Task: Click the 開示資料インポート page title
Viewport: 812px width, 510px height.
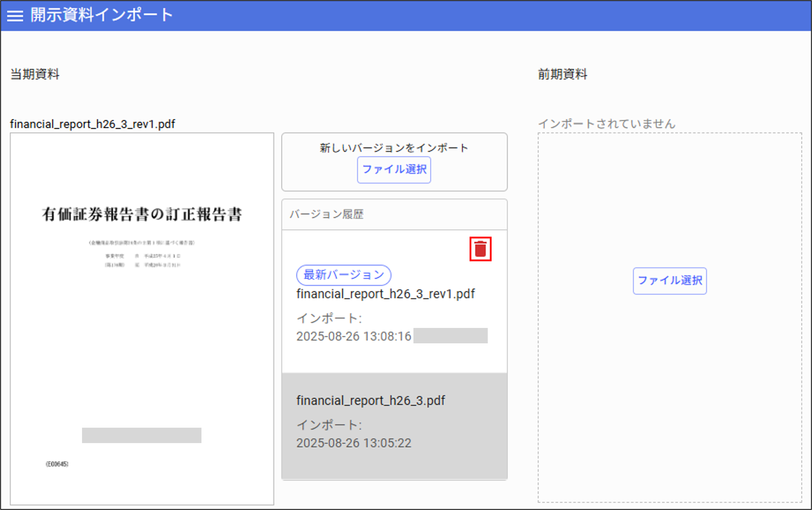Action: click(x=101, y=15)
